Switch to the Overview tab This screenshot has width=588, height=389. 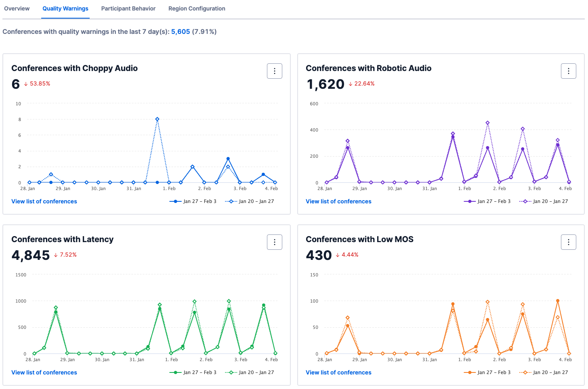tap(17, 8)
